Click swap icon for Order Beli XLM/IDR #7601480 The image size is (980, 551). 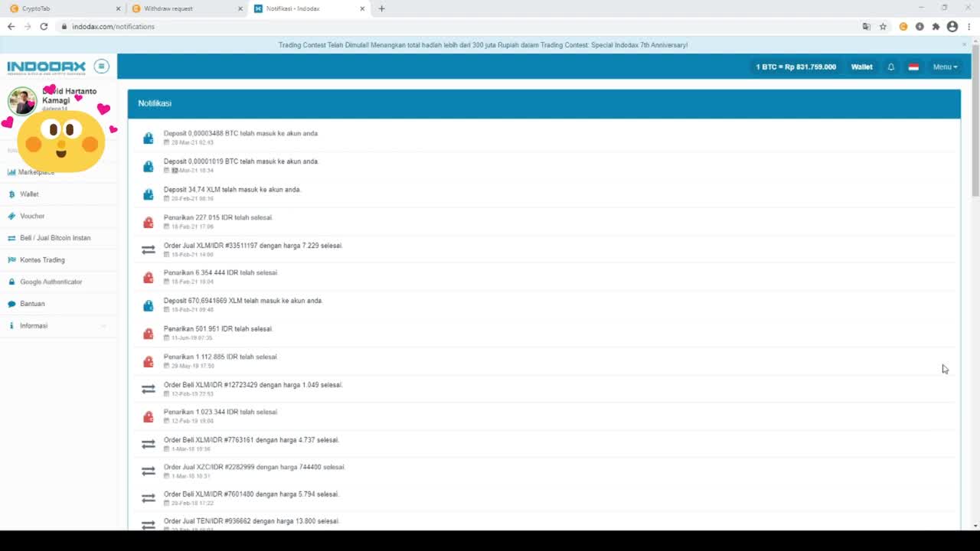pos(149,498)
